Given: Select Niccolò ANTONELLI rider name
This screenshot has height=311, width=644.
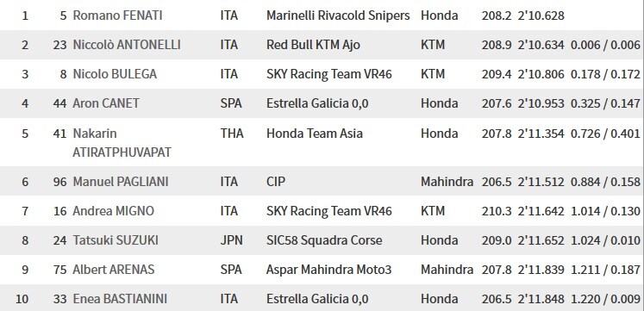Looking at the screenshot, I should [127, 45].
